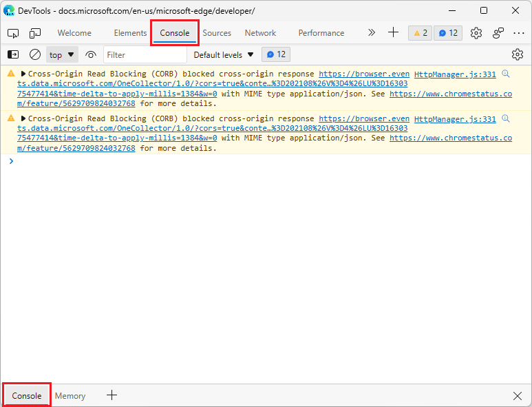The image size is (532, 407).
Task: Open the top JavaScript context dropdown
Action: [62, 54]
